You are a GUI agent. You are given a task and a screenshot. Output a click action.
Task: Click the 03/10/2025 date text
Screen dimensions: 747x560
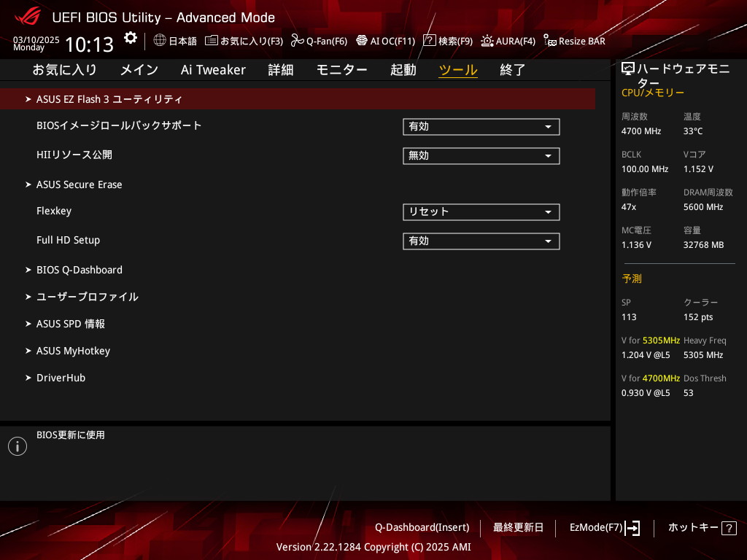(x=36, y=39)
